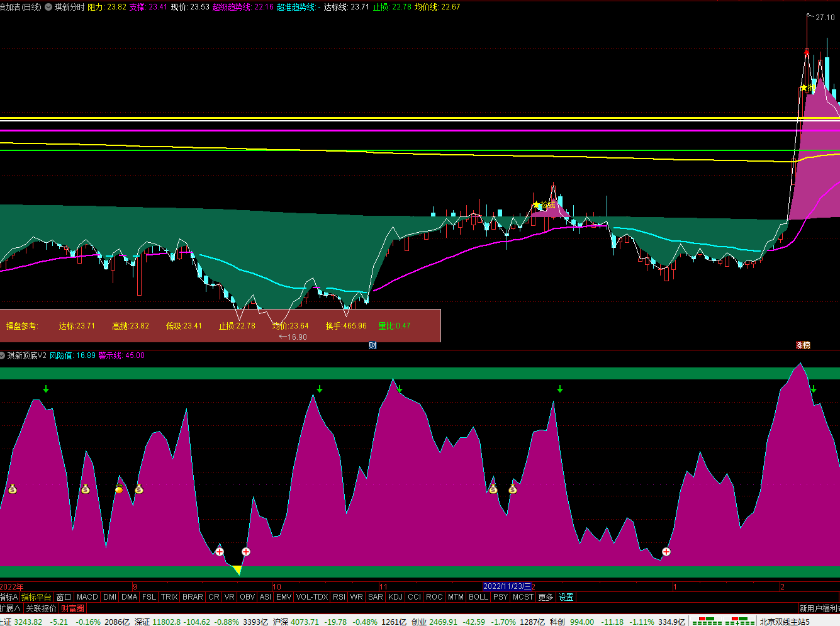The width and height of the screenshot is (840, 626).
Task: Click the 止损: 22.78 header value
Action: click(x=392, y=7)
